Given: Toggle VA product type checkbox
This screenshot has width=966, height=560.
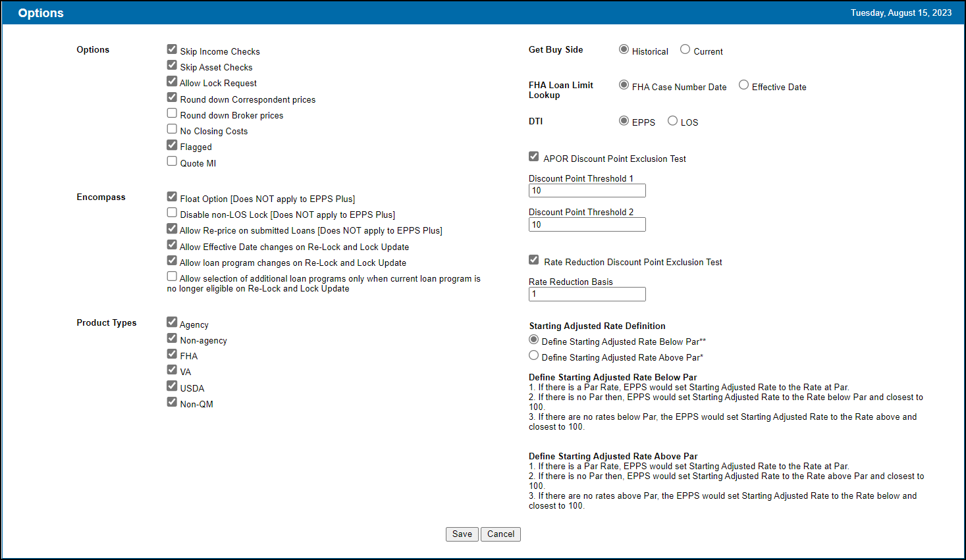Looking at the screenshot, I should 172,370.
